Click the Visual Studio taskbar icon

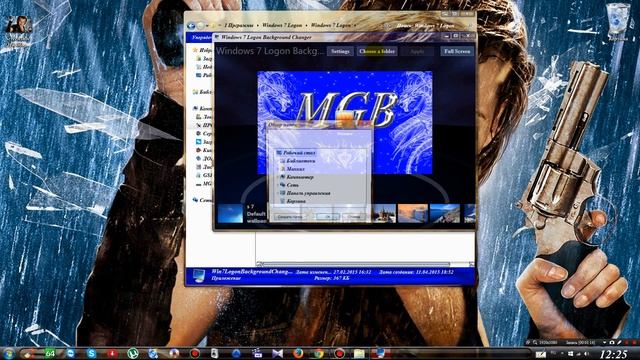coord(278,353)
